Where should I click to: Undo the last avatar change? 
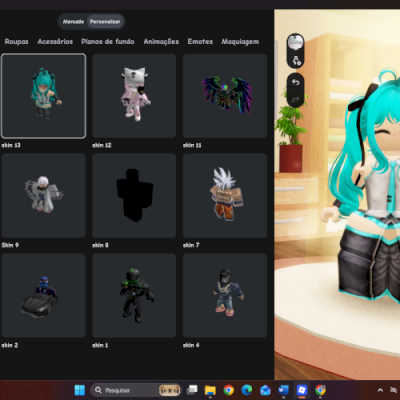[x=296, y=82]
